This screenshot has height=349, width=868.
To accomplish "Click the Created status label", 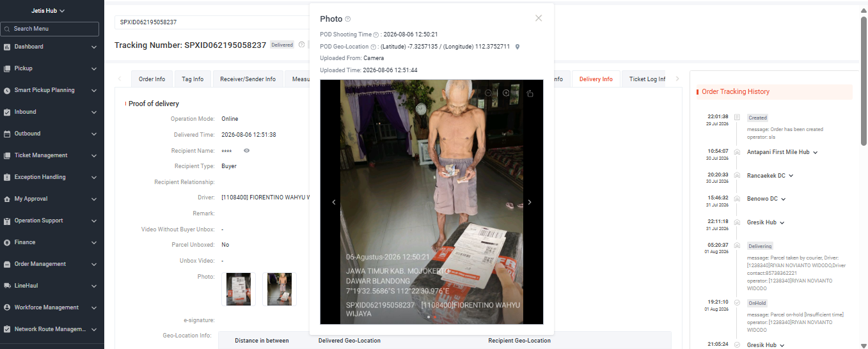I will (758, 118).
